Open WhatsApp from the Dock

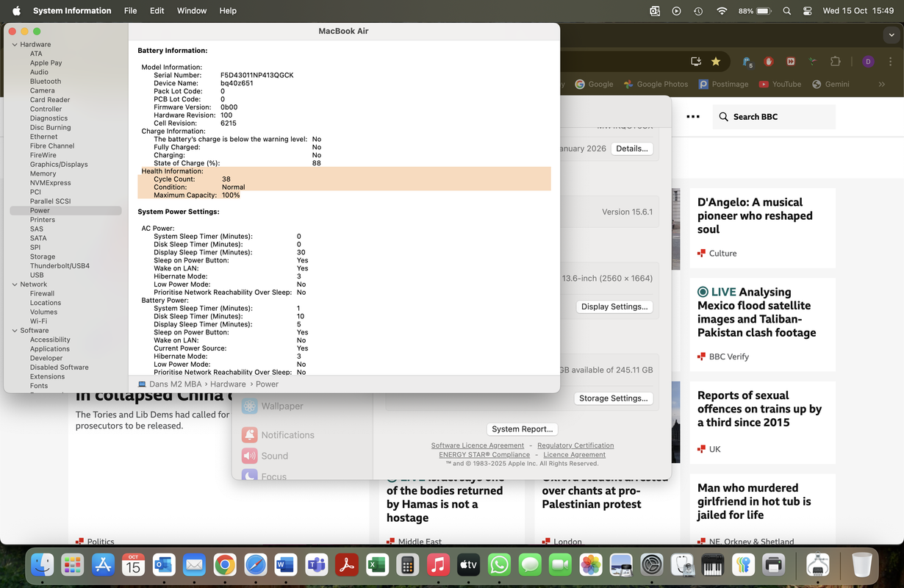click(499, 564)
